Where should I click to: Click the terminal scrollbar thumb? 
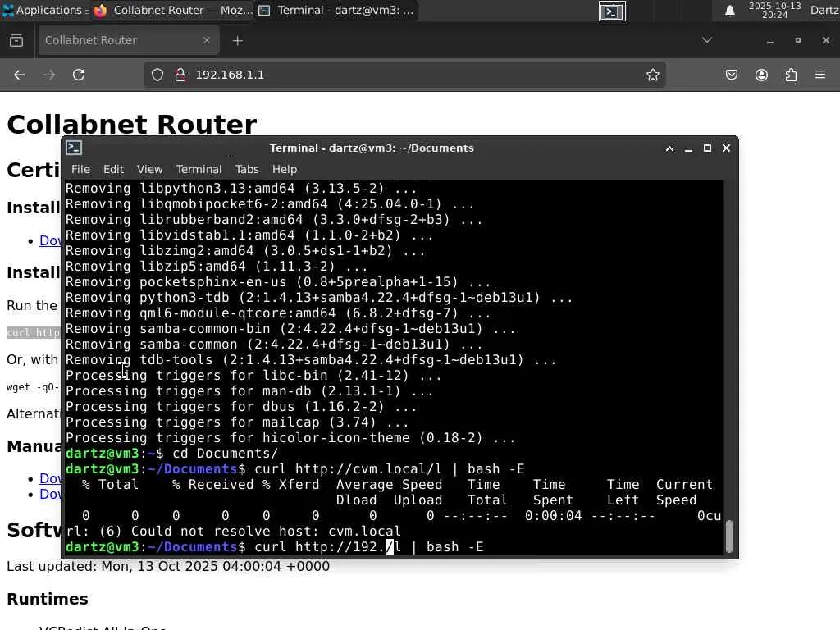click(x=728, y=536)
